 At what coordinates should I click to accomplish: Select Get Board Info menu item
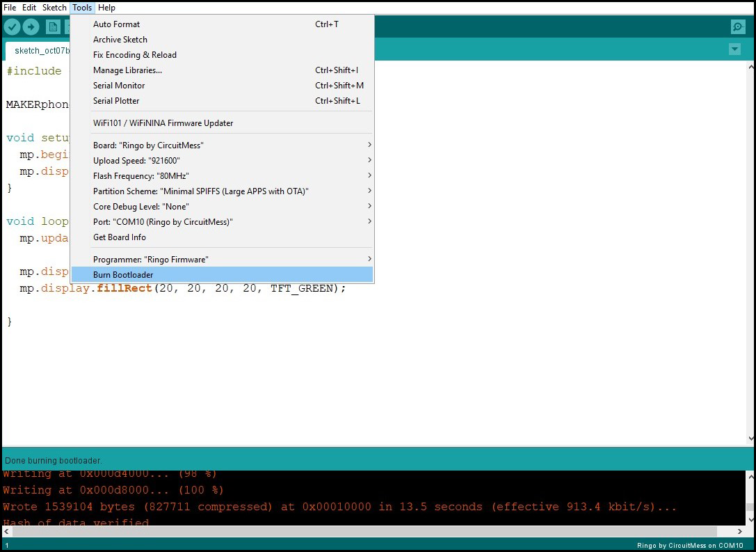coord(120,237)
